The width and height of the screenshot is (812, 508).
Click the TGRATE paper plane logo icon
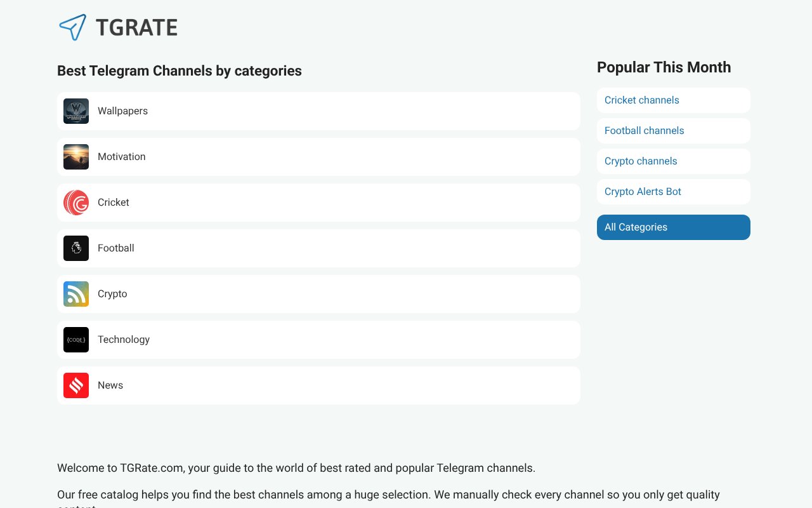(74, 27)
